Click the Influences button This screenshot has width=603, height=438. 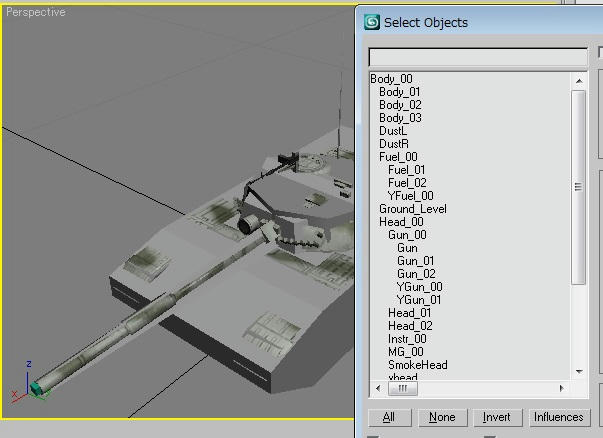558,417
